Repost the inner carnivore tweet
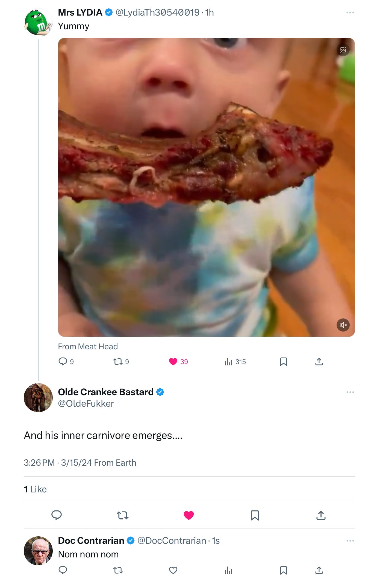This screenshot has height=588, width=368. tap(123, 515)
